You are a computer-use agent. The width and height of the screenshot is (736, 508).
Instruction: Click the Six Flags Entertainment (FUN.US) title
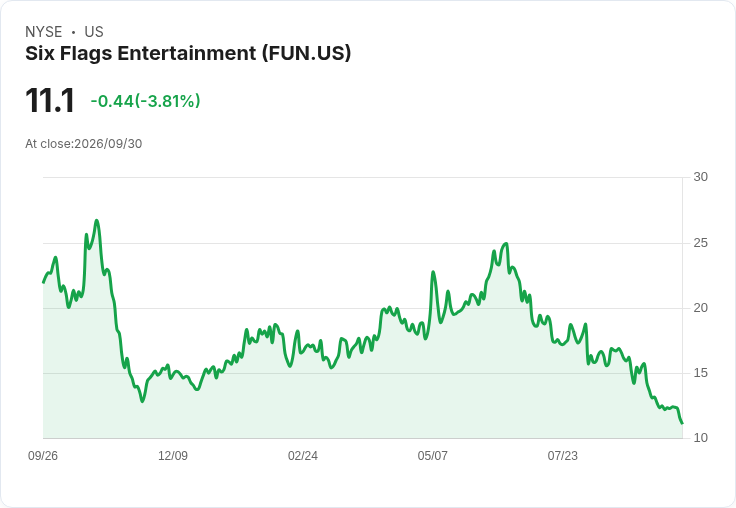(188, 53)
